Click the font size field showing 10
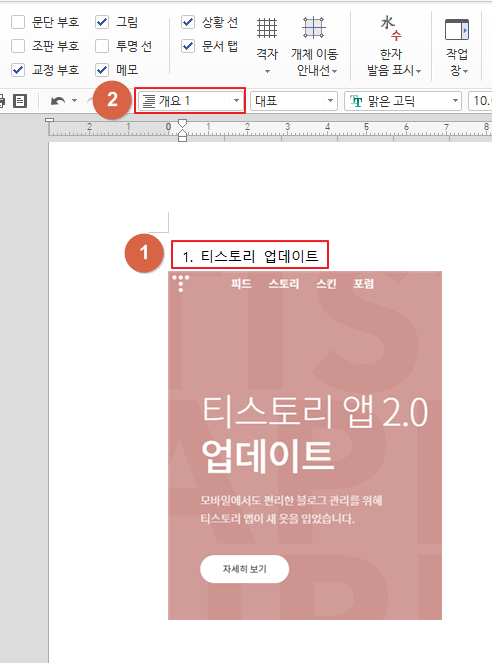 [x=480, y=101]
